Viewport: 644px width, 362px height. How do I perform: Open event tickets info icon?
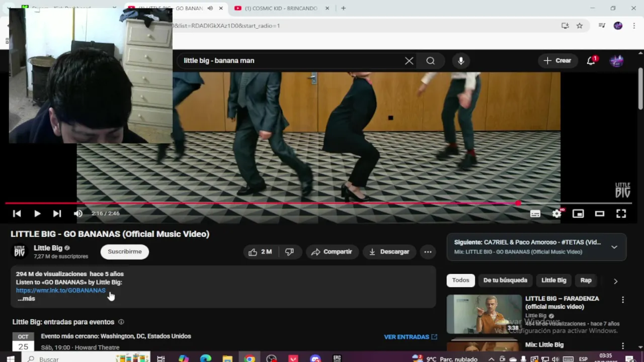tap(121, 322)
